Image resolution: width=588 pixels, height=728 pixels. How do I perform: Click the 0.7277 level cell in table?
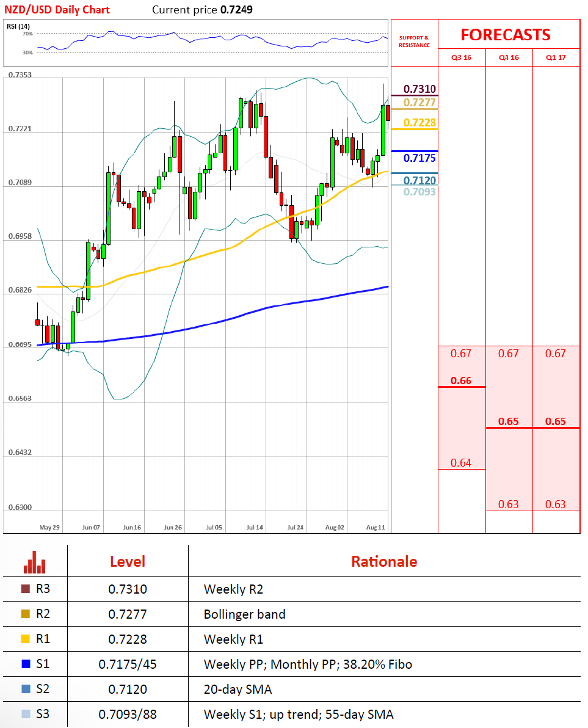click(128, 614)
